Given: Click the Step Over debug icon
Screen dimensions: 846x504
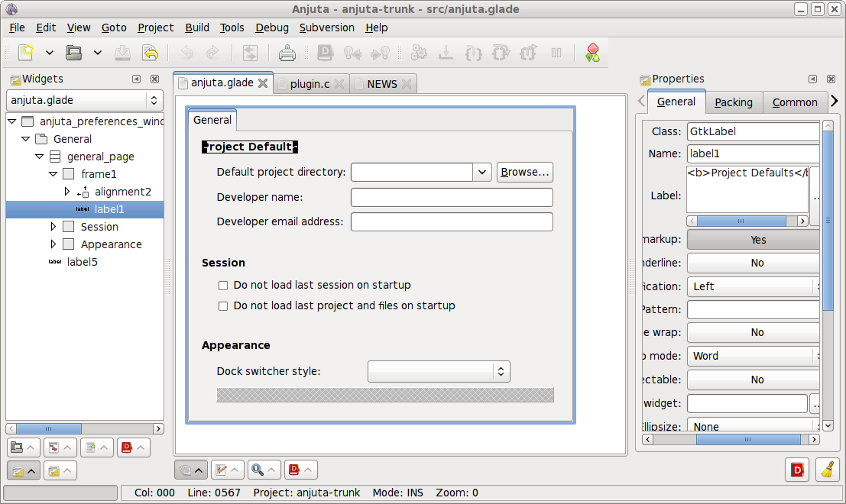Looking at the screenshot, I should click(x=501, y=52).
